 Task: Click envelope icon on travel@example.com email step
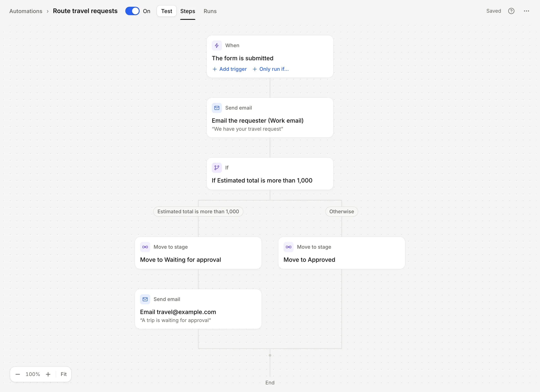tap(145, 299)
